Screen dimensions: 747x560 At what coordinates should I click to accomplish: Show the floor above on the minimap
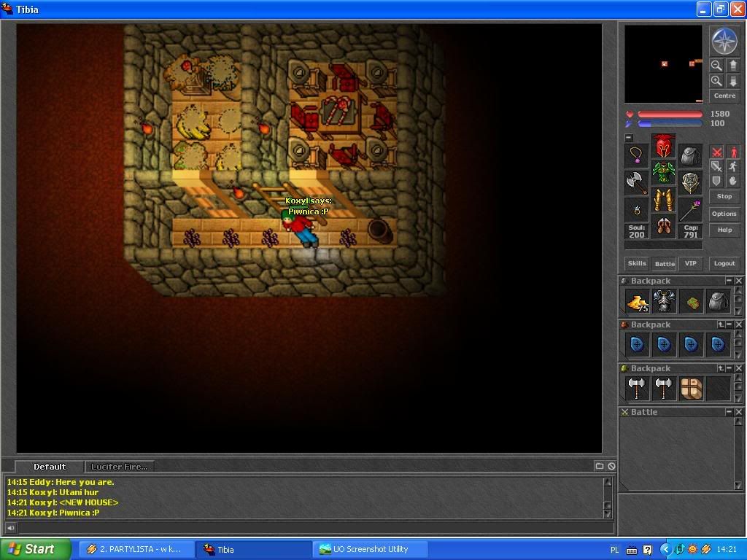click(x=732, y=65)
